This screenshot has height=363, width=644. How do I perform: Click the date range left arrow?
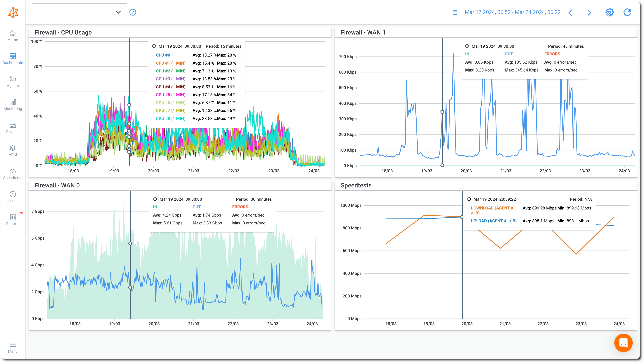tap(572, 12)
